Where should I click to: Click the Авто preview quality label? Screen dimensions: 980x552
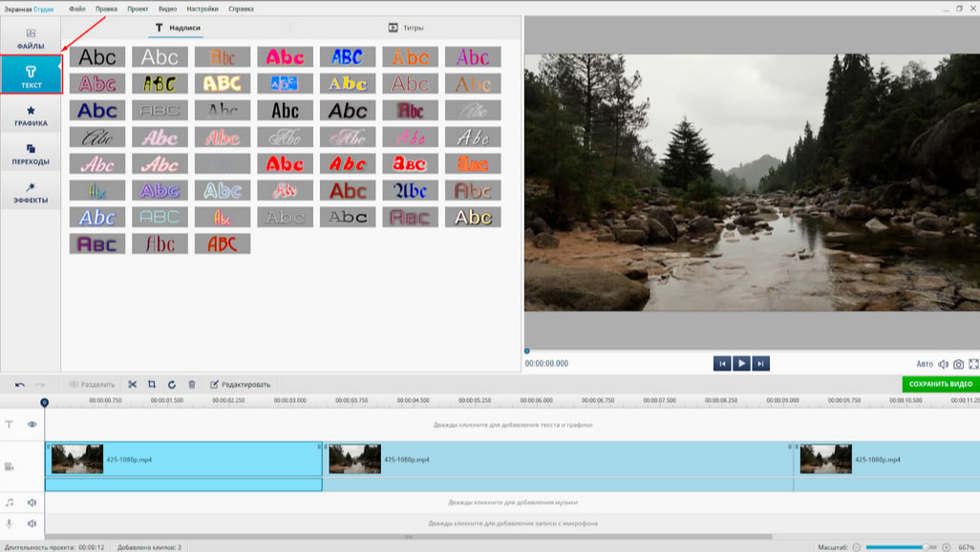tap(925, 364)
